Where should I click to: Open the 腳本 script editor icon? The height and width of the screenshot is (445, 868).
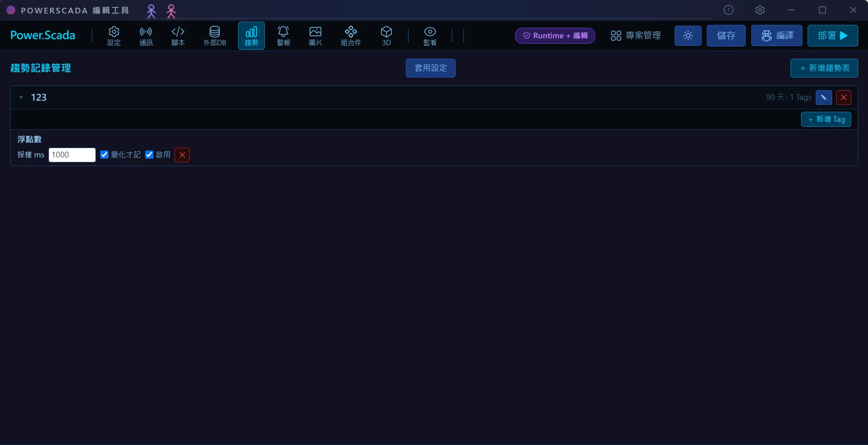click(178, 35)
